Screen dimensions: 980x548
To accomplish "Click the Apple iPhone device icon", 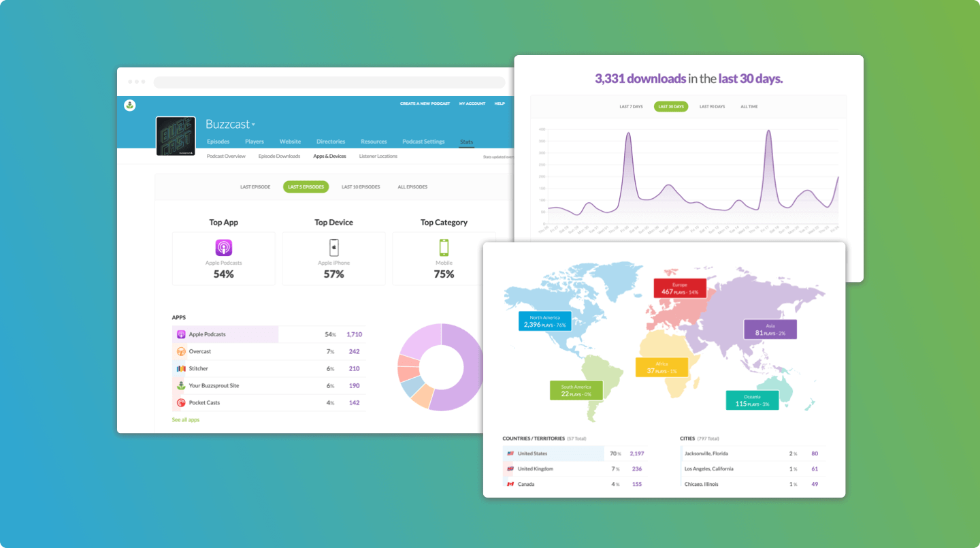I will click(333, 247).
